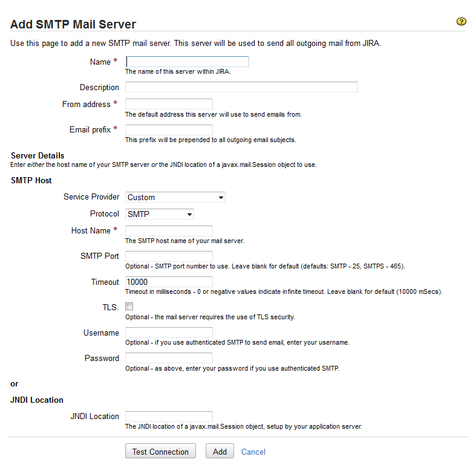Click the Add SMTP Mail Server heading

point(73,25)
